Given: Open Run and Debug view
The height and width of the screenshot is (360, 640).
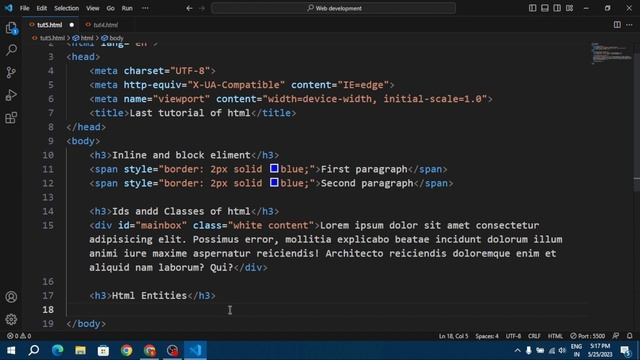Looking at the screenshot, I should tap(11, 95).
